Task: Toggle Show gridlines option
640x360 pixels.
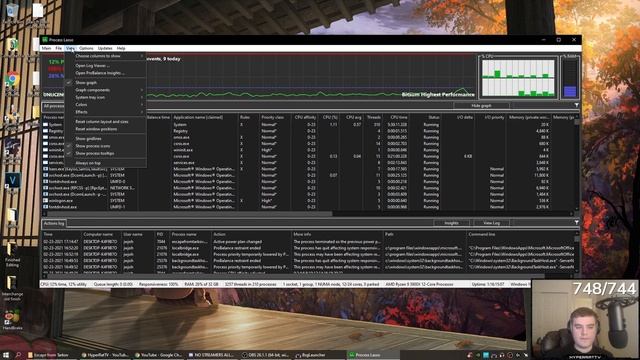Action: pos(106,139)
